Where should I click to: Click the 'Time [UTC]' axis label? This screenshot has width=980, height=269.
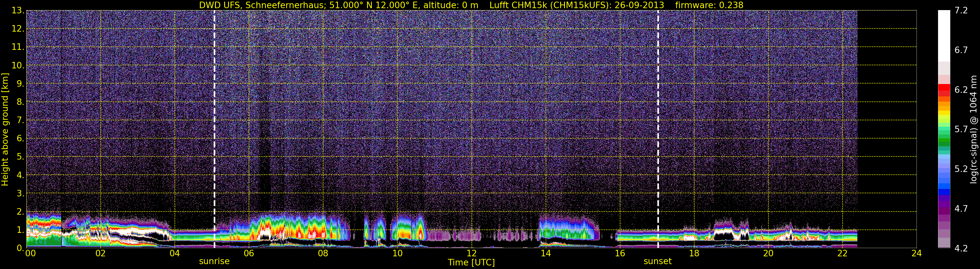pyautogui.click(x=471, y=262)
